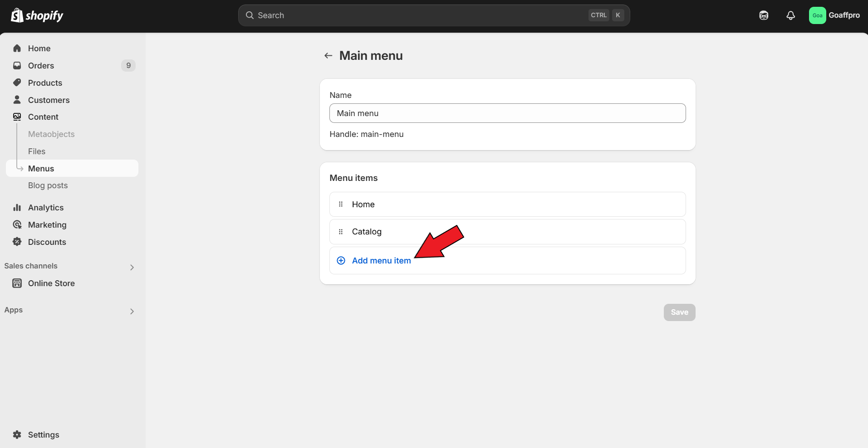Open Files under Content

tap(37, 151)
